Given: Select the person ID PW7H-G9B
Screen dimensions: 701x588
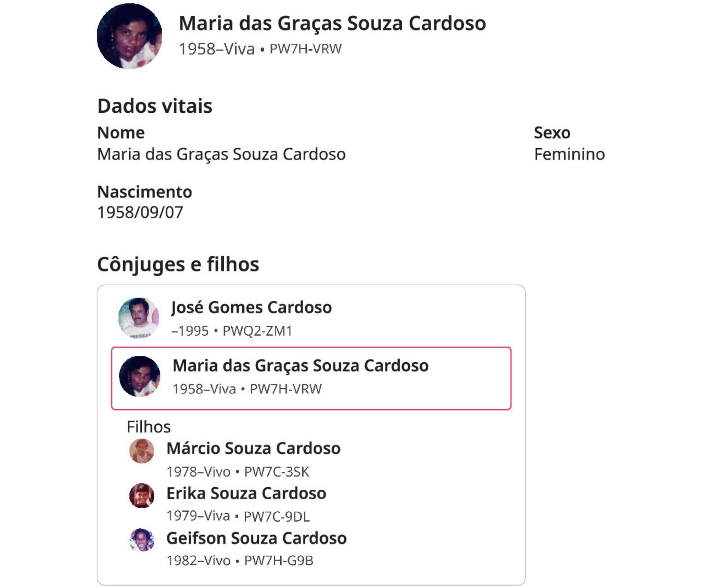Looking at the screenshot, I should click(279, 561).
